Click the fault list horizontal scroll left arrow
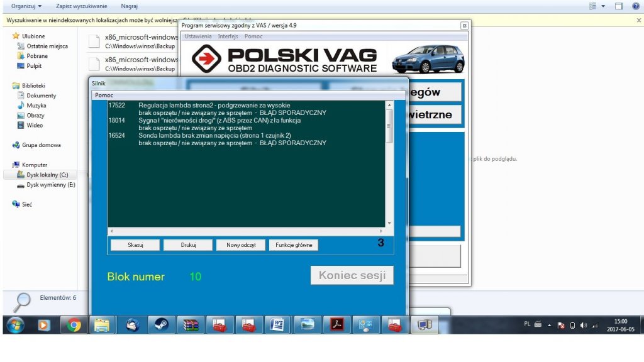The width and height of the screenshot is (644, 362). click(x=111, y=231)
